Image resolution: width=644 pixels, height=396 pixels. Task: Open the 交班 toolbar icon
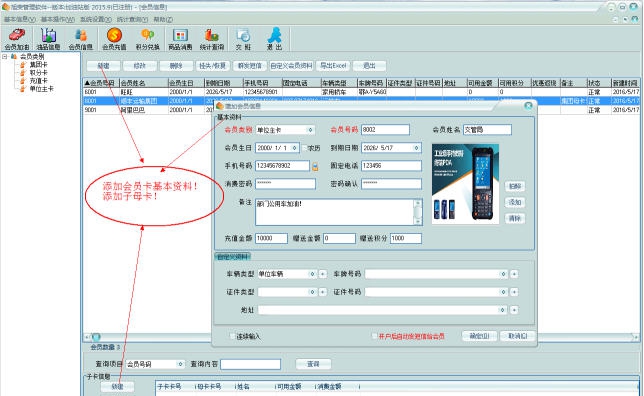pos(243,39)
